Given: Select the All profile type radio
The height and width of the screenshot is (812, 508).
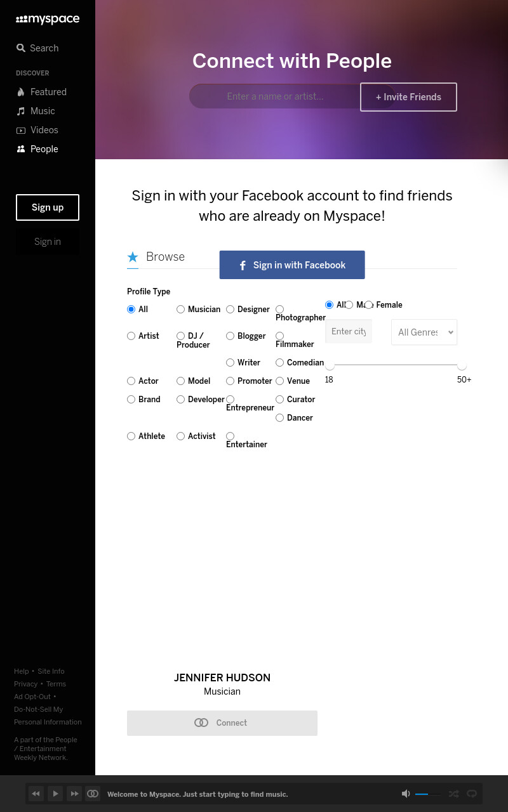Looking at the screenshot, I should (131, 310).
